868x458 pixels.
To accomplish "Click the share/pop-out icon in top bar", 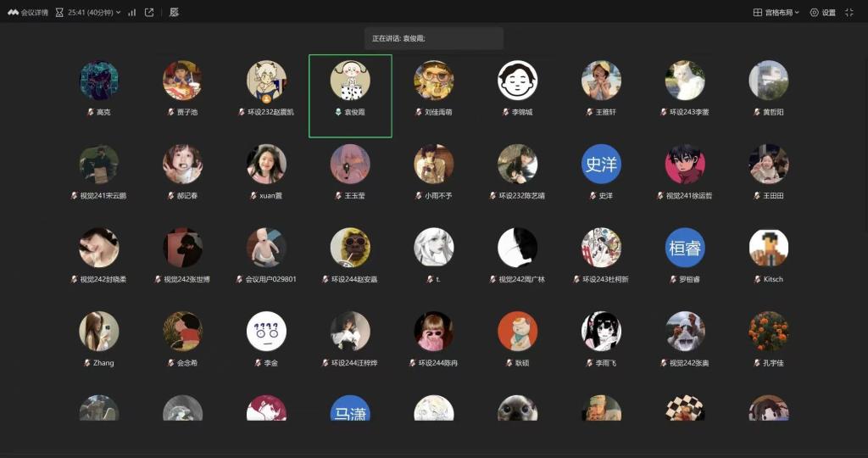I will [x=149, y=13].
